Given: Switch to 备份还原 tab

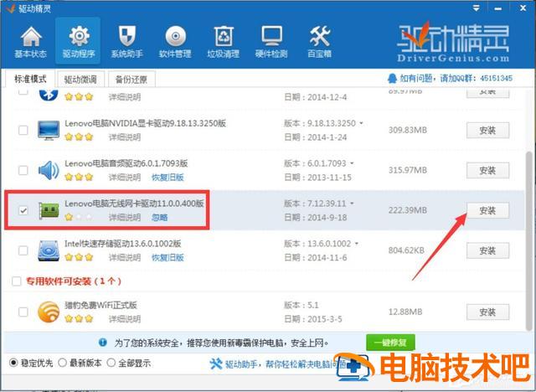Looking at the screenshot, I should tap(131, 80).
